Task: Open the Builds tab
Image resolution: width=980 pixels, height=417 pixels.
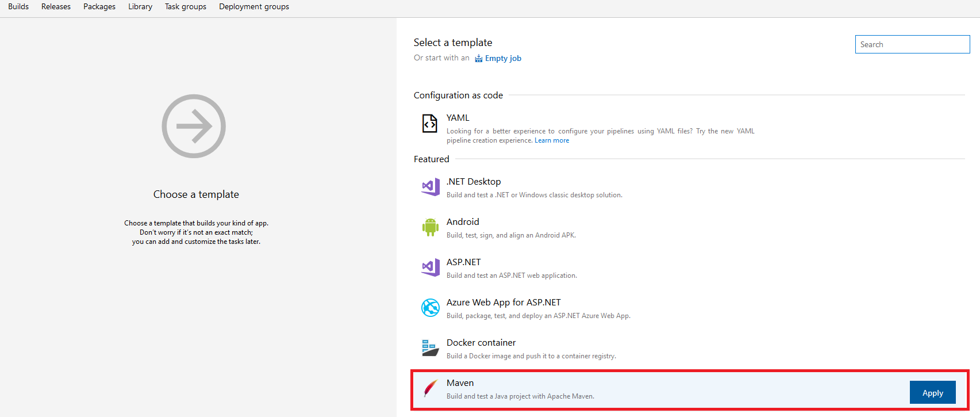Action: pyautogui.click(x=18, y=7)
